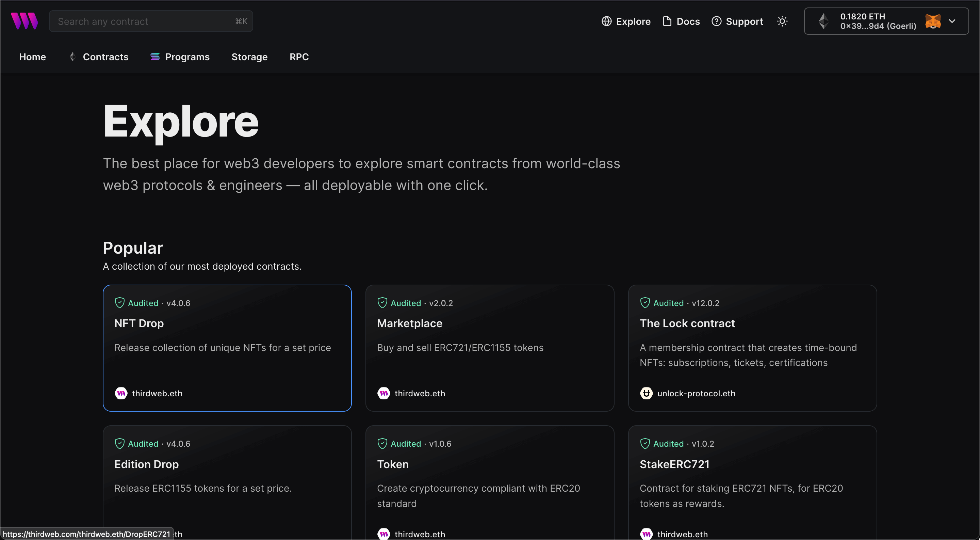
Task: Click the Token contract card
Action: [490, 483]
